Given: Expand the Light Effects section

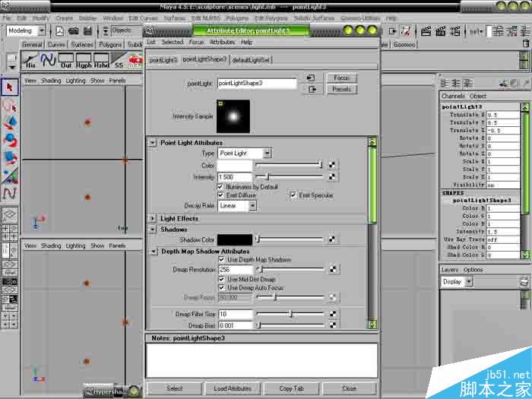Looking at the screenshot, I should (x=153, y=219).
